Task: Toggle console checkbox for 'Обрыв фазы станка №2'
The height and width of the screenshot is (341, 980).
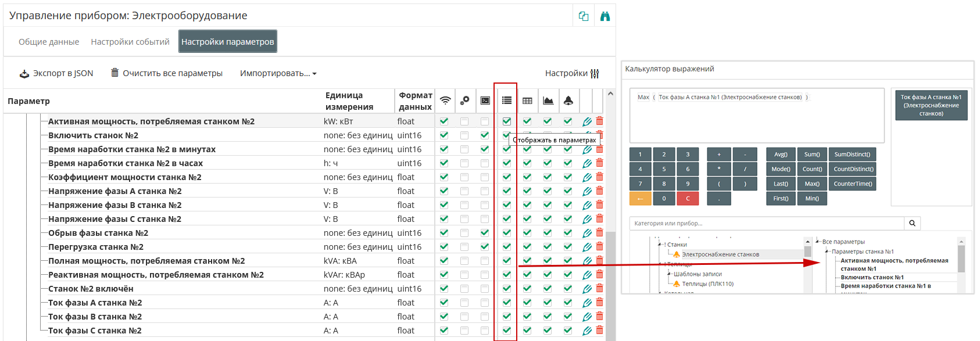Action: click(485, 233)
